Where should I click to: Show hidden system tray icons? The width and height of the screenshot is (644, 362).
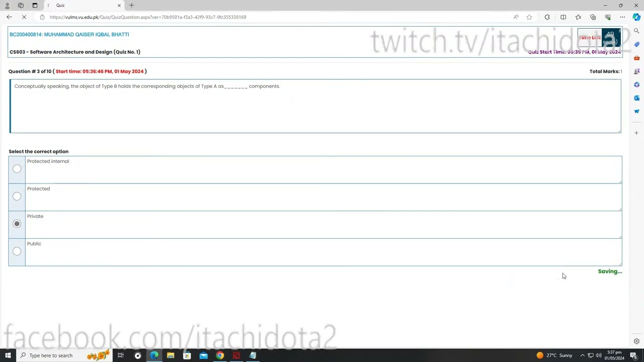coord(583,355)
